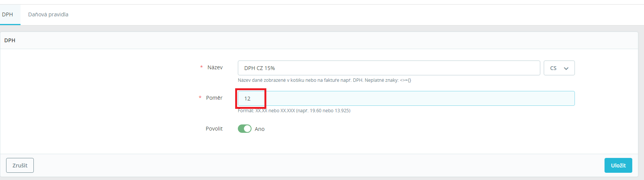Click the Název field label
This screenshot has width=644, height=180.
(215, 67)
